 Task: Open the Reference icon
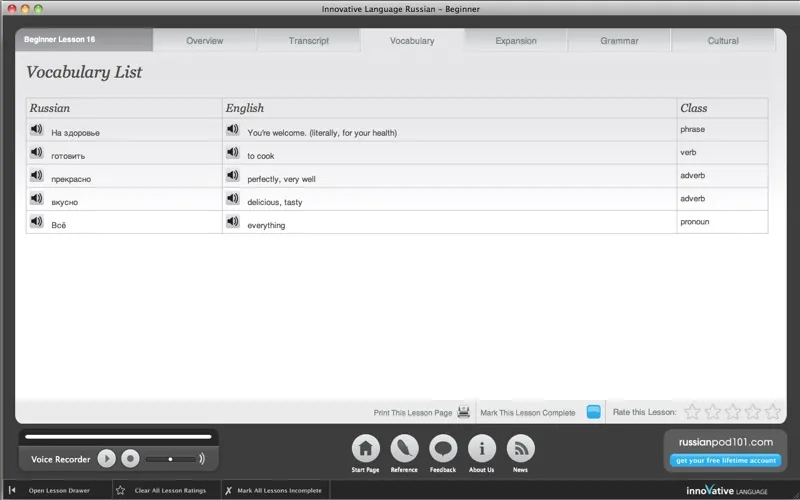click(x=404, y=449)
